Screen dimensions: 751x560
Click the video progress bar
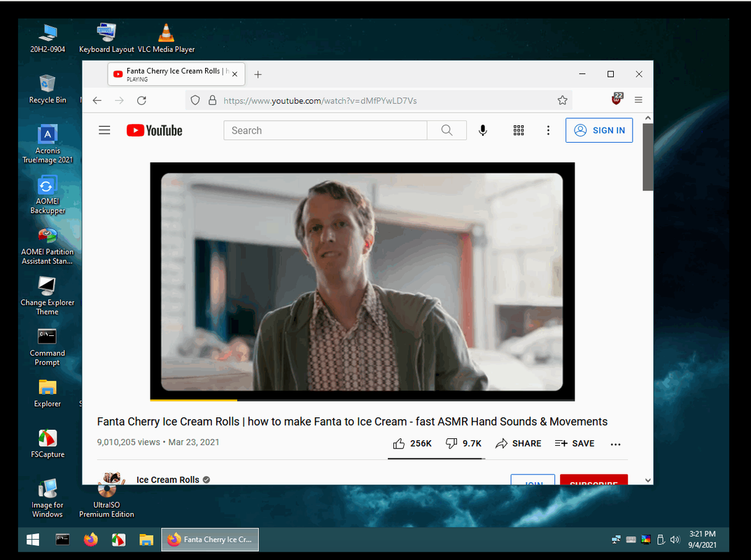[x=362, y=400]
